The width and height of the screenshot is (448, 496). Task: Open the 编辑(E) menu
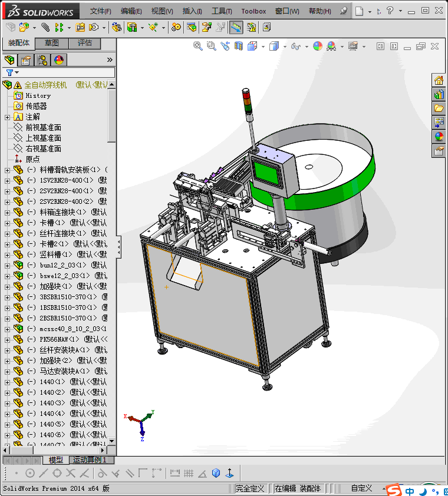(131, 11)
